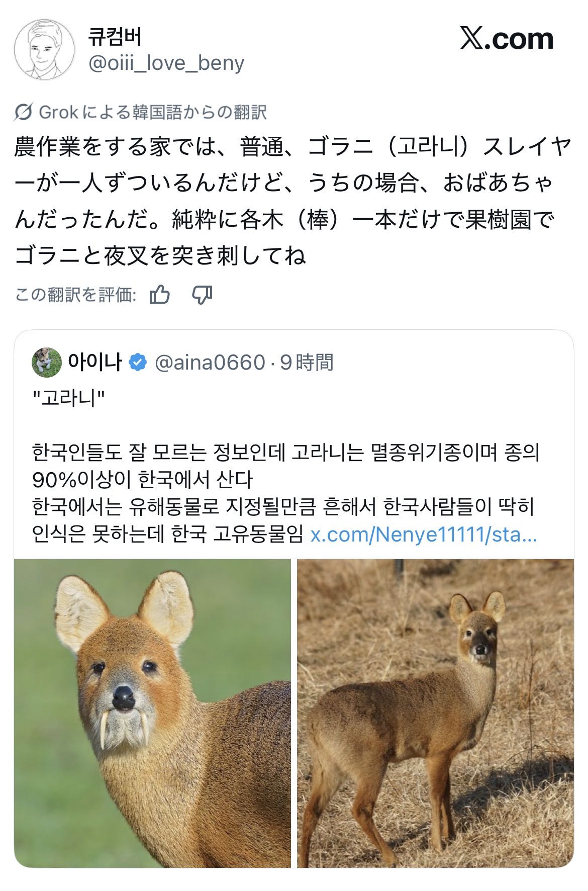Open the @aina0660 handle

coord(210,363)
